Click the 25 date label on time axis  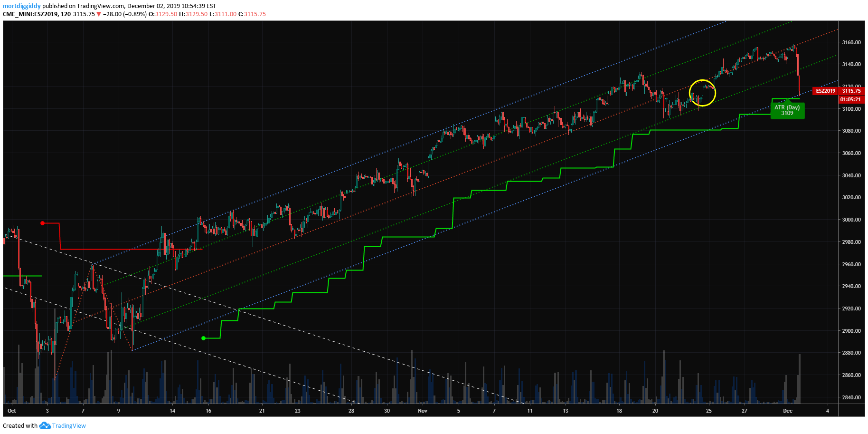coord(709,411)
